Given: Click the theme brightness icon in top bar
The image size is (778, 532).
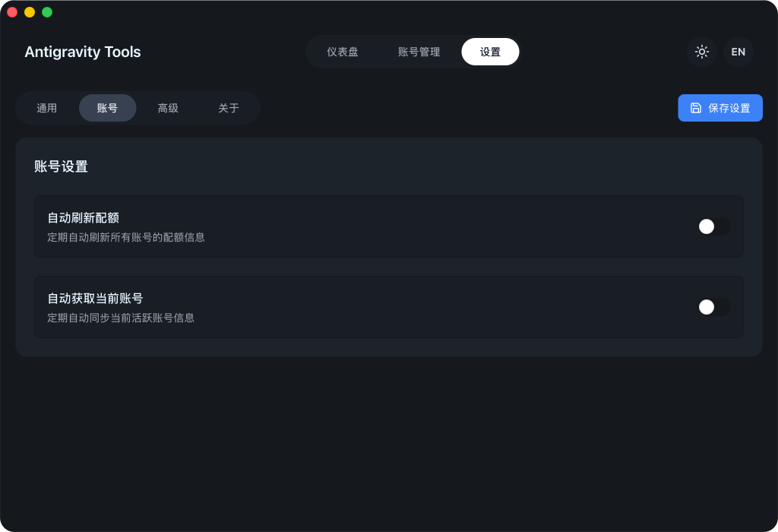Looking at the screenshot, I should coord(701,52).
